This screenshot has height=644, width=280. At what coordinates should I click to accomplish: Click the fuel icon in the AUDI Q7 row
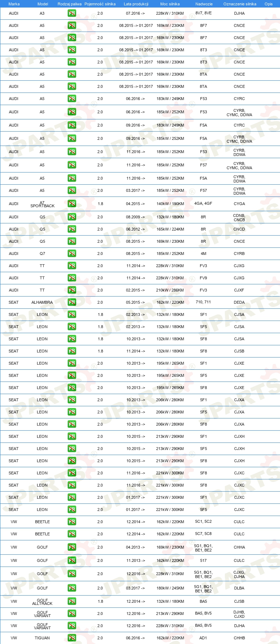pos(72,254)
